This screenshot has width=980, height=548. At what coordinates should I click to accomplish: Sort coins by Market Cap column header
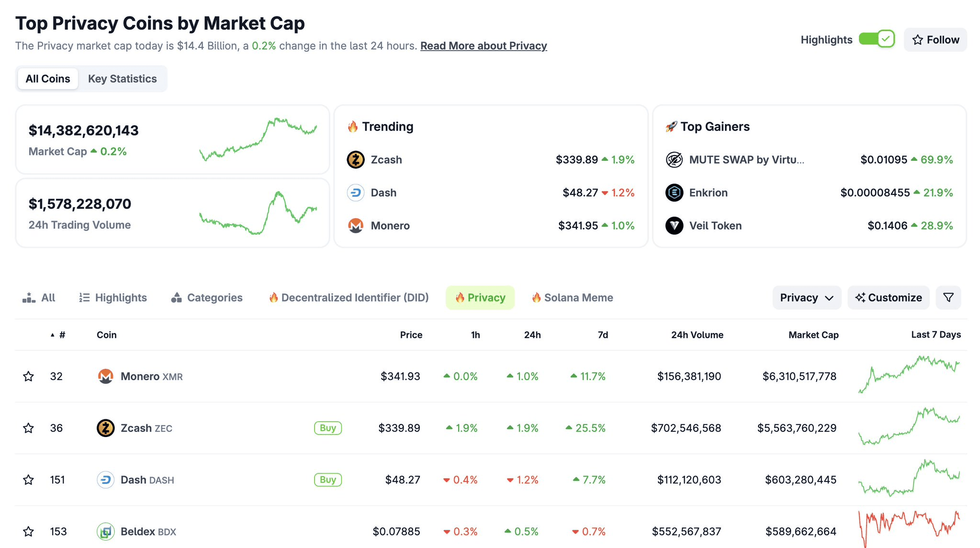click(813, 335)
